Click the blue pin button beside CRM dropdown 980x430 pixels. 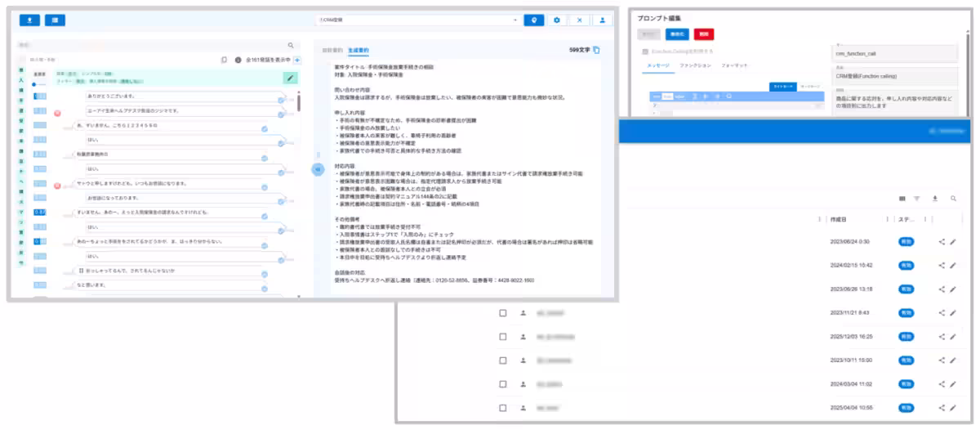point(534,20)
